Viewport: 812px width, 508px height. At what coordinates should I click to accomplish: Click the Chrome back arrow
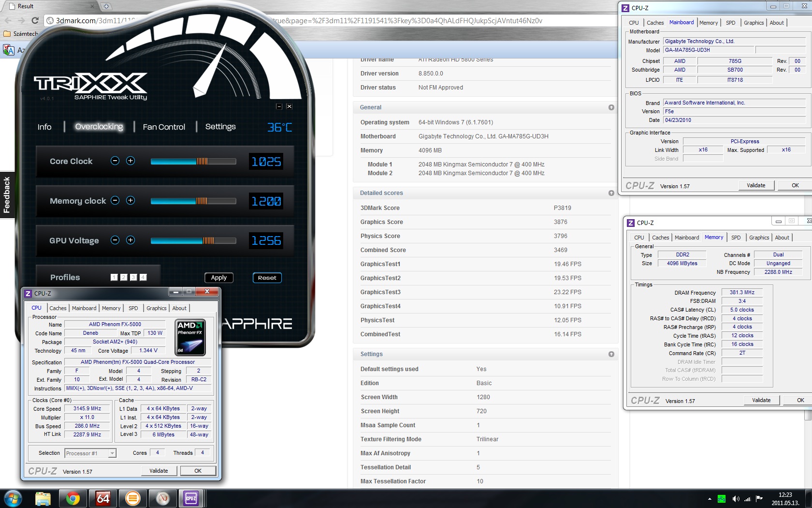(8, 20)
